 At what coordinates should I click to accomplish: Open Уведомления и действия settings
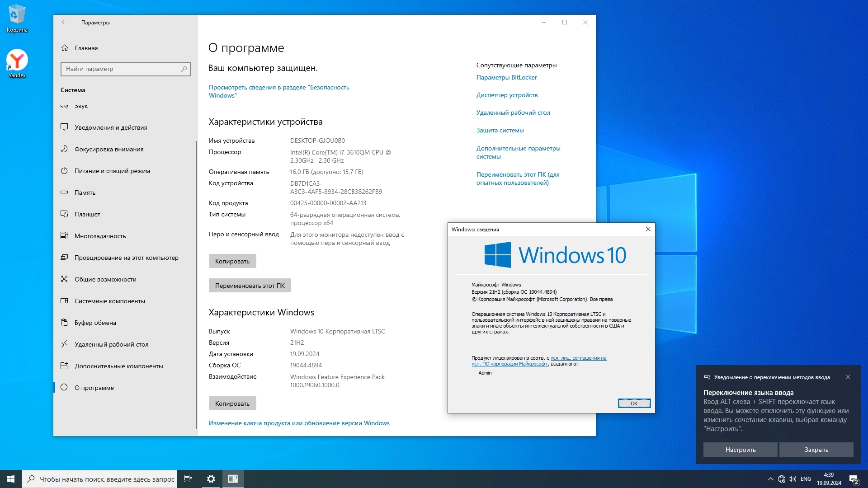(x=110, y=127)
